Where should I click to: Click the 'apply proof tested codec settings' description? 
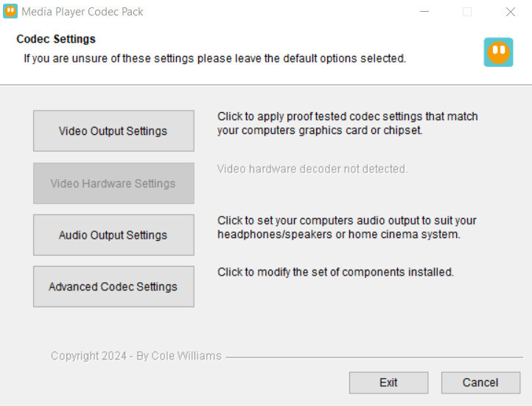[348, 124]
